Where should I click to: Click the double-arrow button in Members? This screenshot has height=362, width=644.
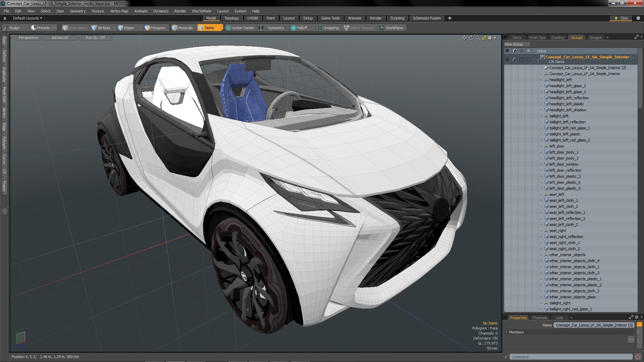pos(631,340)
